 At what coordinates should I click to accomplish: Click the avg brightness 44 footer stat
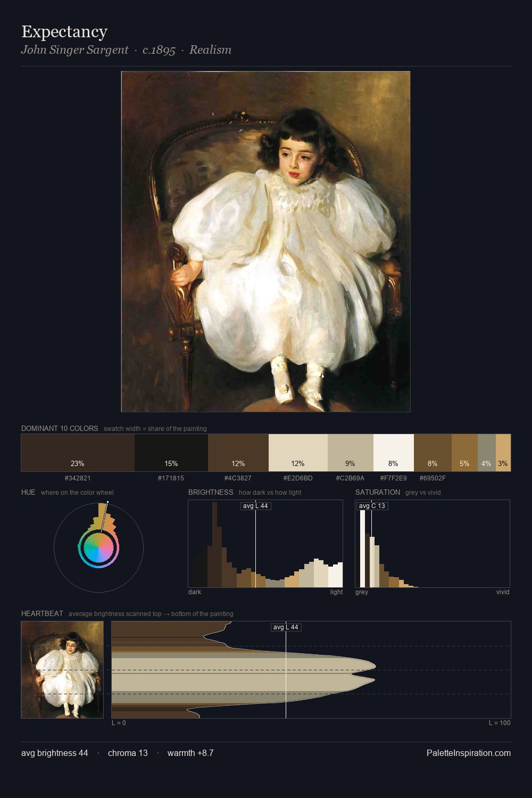[x=55, y=753]
